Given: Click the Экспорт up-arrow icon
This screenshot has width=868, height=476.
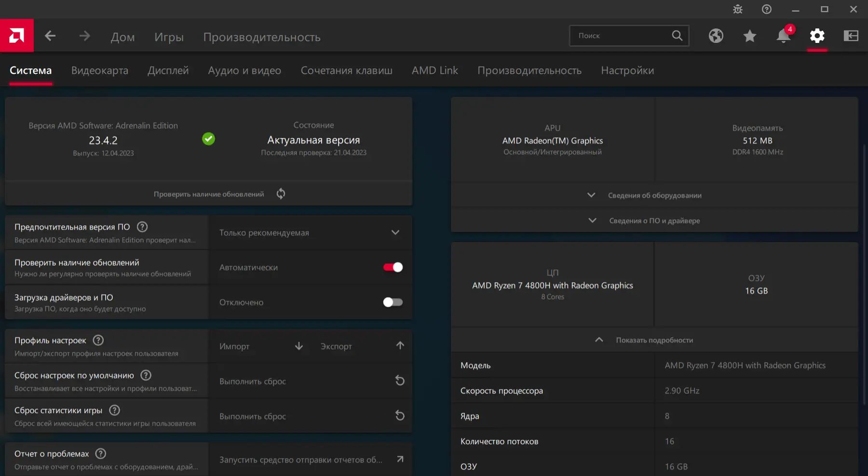Looking at the screenshot, I should 400,345.
